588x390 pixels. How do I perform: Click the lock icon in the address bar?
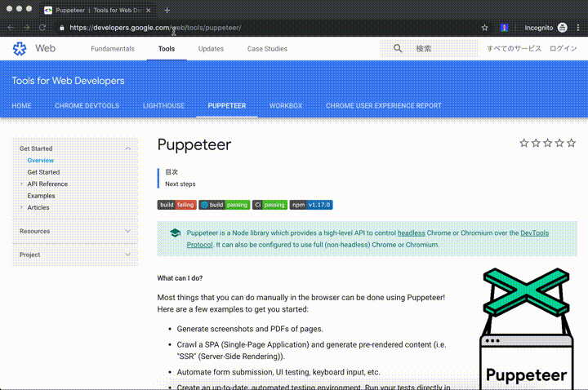(62, 28)
